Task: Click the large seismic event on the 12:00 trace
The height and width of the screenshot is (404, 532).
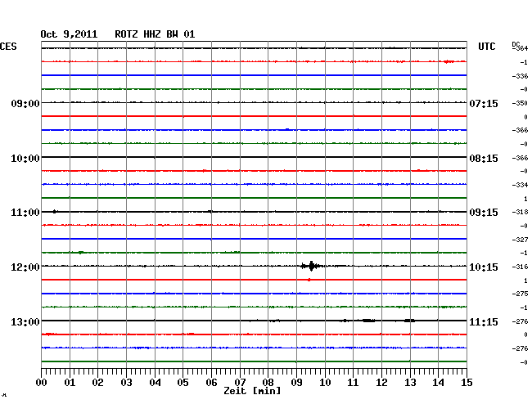Action: [312, 266]
